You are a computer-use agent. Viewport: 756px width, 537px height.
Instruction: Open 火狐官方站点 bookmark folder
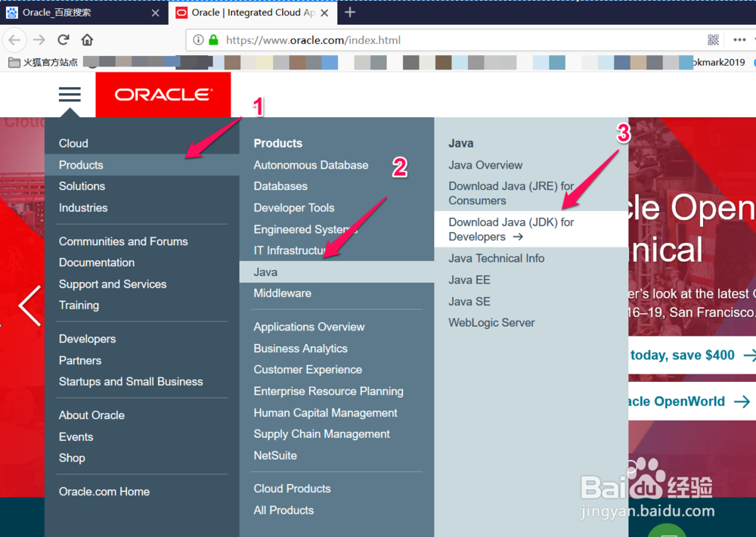pos(43,62)
